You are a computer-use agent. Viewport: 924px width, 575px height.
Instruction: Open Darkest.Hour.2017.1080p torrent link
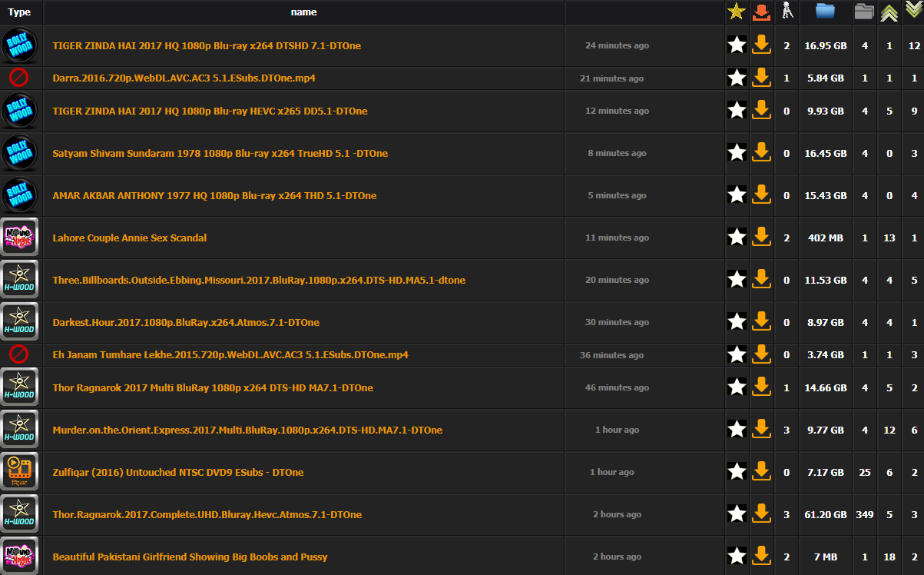coord(186,322)
